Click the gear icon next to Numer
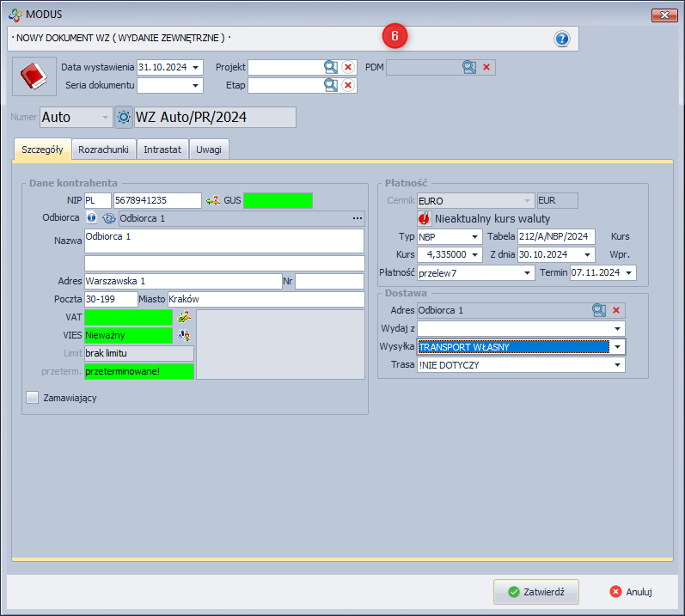Screen dimensions: 685x616 (x=124, y=117)
